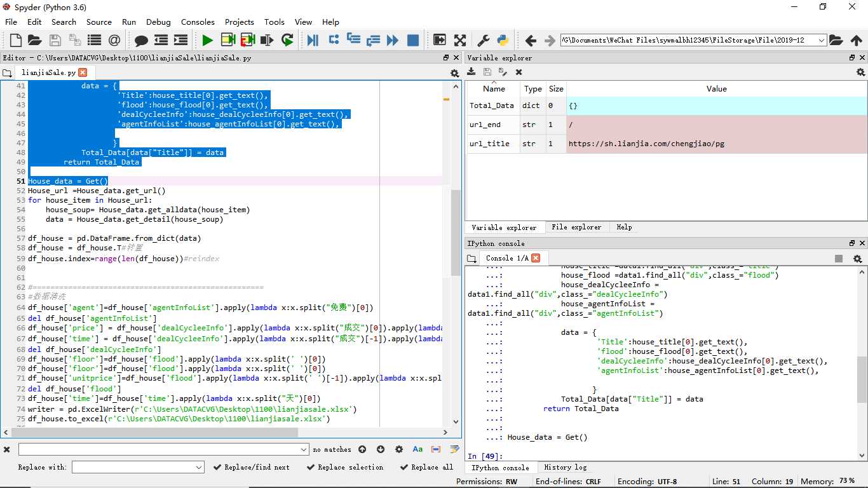Click Replace all button
This screenshot has width=868, height=488.
pos(426,467)
